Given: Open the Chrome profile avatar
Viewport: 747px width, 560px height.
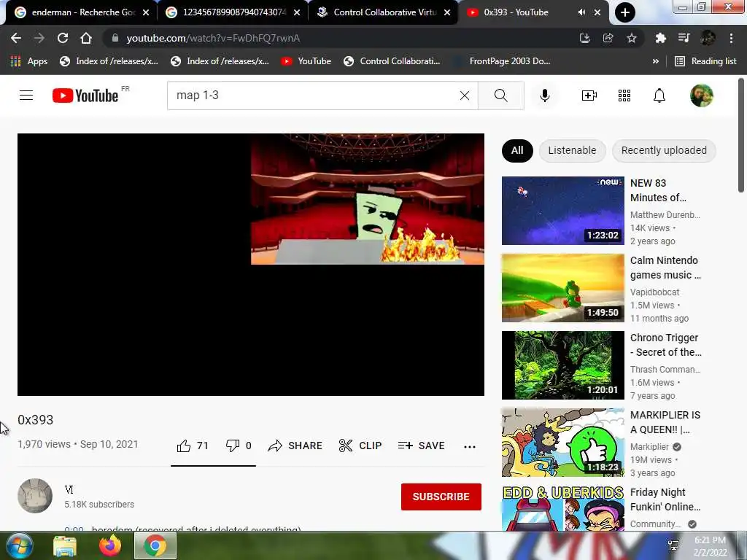Looking at the screenshot, I should 708,38.
